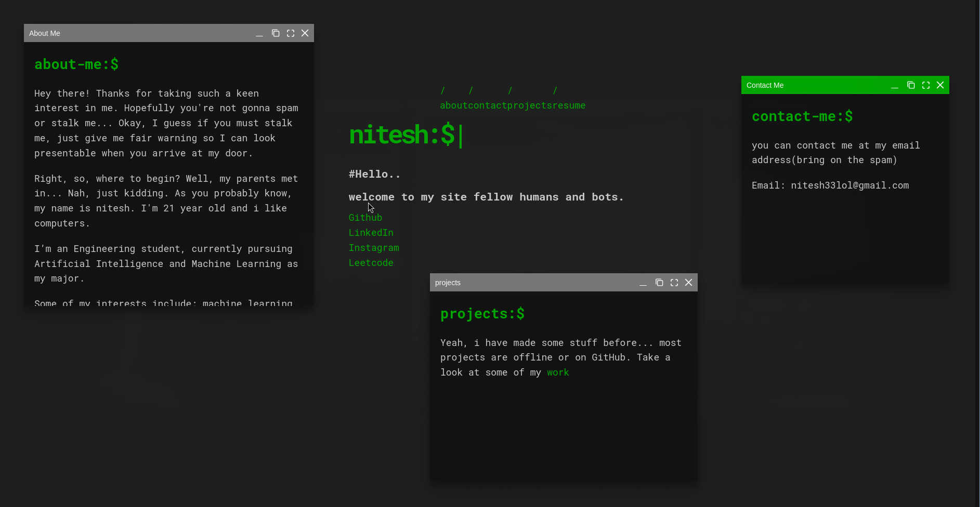The height and width of the screenshot is (507, 980).
Task: Visit the Instagram link
Action: tap(374, 248)
